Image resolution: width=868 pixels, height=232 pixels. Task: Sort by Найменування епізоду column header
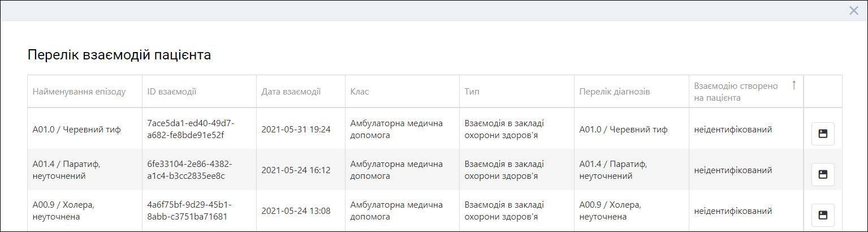tap(79, 91)
